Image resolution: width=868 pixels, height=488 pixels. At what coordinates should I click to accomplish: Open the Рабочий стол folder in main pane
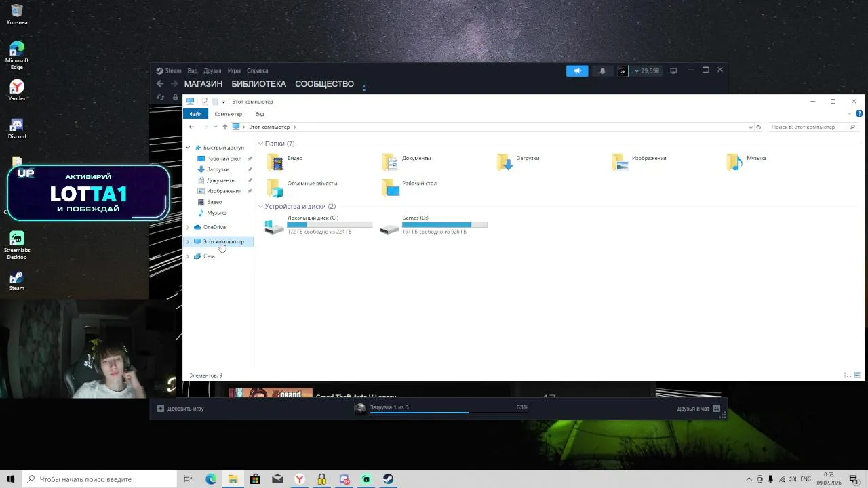(x=410, y=187)
